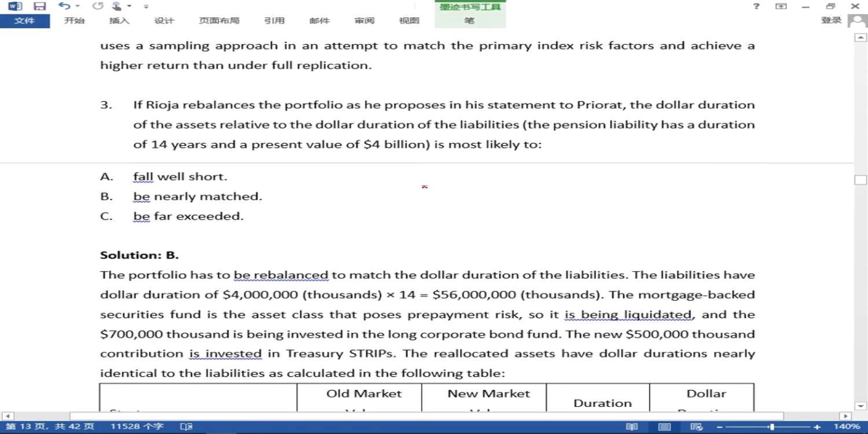Click answer option 'fall well short.'
This screenshot has height=434, width=868.
[180, 177]
